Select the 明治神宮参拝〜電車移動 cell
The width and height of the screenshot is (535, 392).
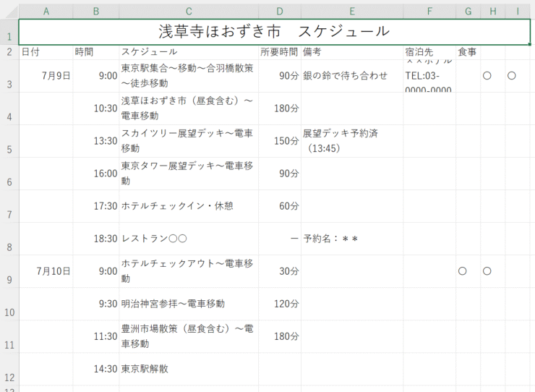click(189, 304)
